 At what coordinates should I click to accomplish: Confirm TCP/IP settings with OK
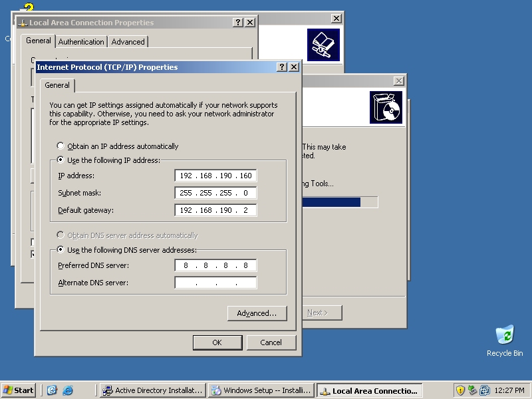[217, 342]
